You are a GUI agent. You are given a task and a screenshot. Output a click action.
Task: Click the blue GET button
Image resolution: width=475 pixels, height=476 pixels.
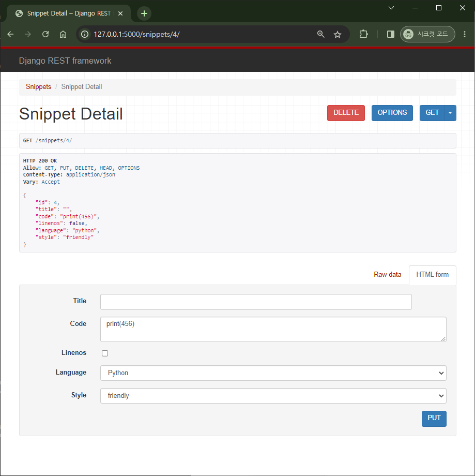coord(432,113)
